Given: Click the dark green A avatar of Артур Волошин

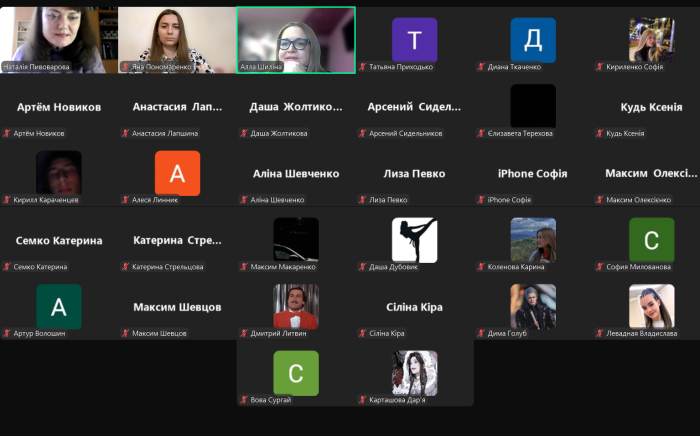Looking at the screenshot, I should (59, 306).
